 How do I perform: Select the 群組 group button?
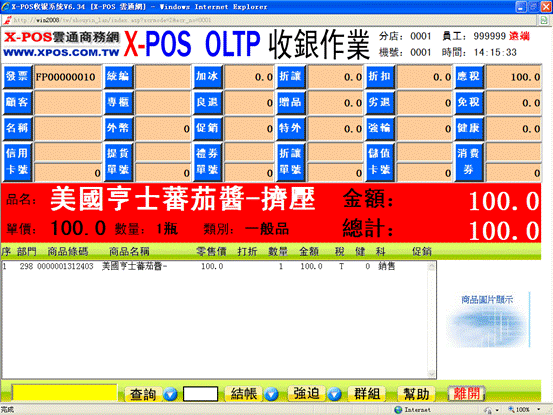coord(367,393)
